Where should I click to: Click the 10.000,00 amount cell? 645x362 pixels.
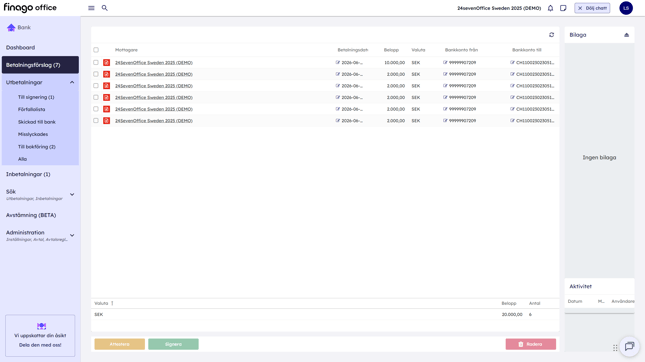tap(394, 63)
